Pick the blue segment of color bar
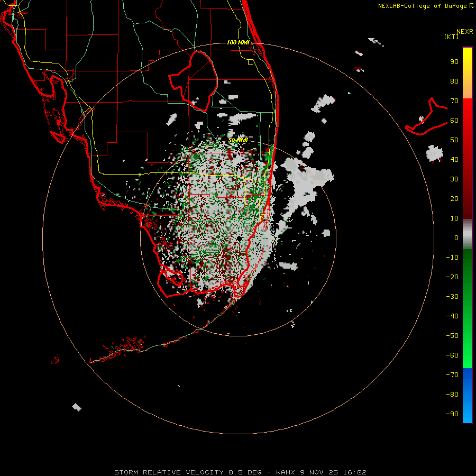 467,396
